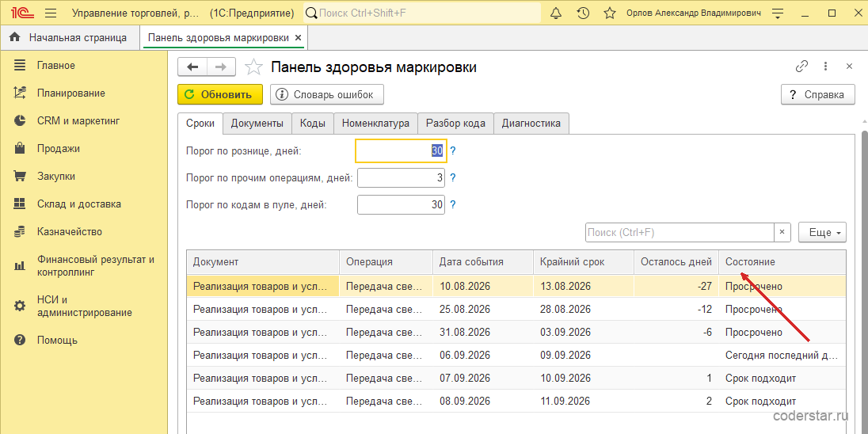Switch to the Коды tab
Screen dimensions: 868x434
click(x=313, y=124)
